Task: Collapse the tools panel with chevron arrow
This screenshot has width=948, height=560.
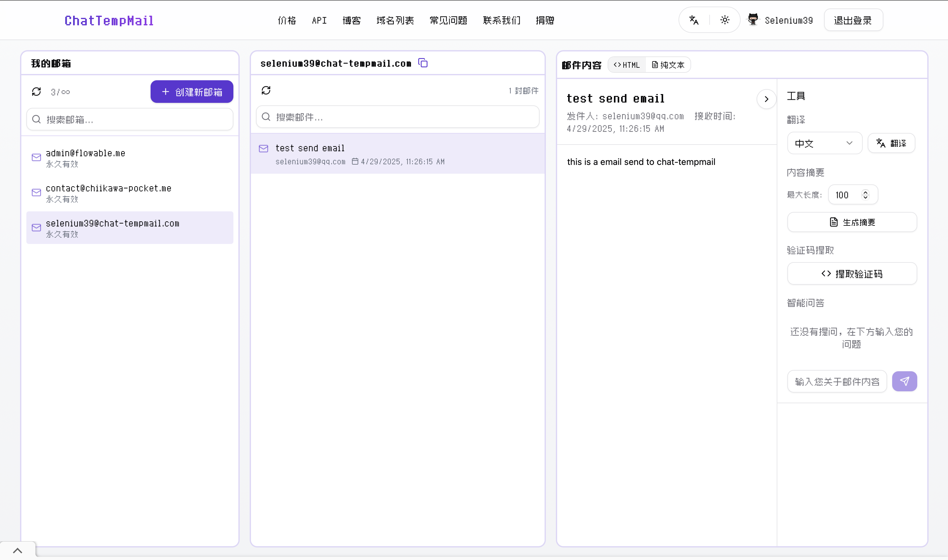Action: click(x=766, y=99)
